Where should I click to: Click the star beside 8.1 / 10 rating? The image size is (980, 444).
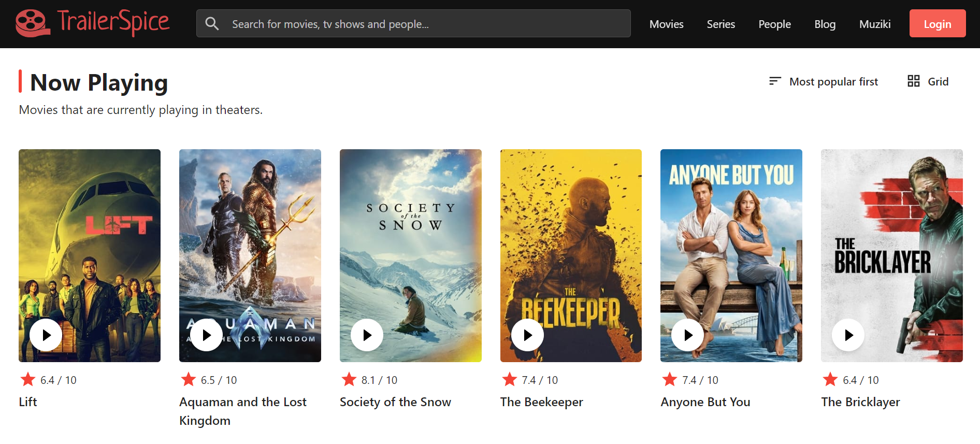tap(349, 379)
